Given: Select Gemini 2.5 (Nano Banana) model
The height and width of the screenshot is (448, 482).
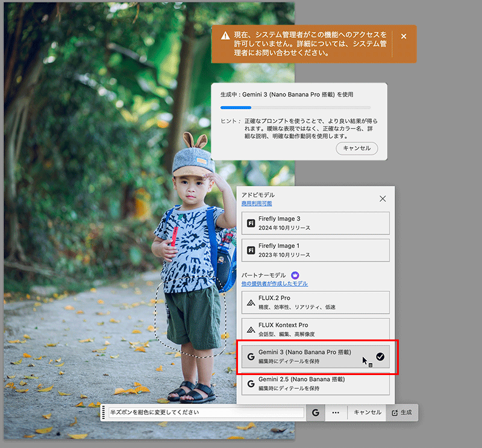Looking at the screenshot, I should click(315, 383).
